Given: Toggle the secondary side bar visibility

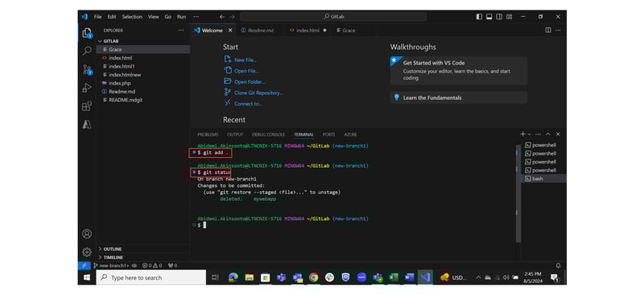Looking at the screenshot, I should 499,17.
